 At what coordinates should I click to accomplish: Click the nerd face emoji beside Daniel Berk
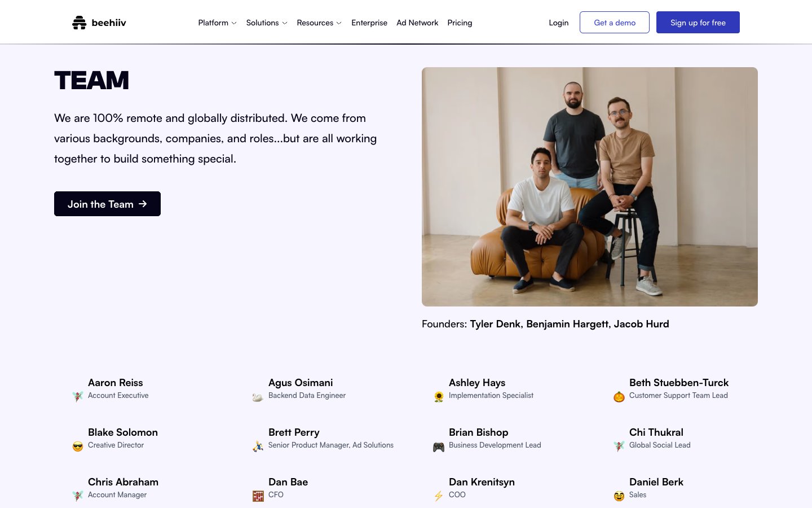619,496
